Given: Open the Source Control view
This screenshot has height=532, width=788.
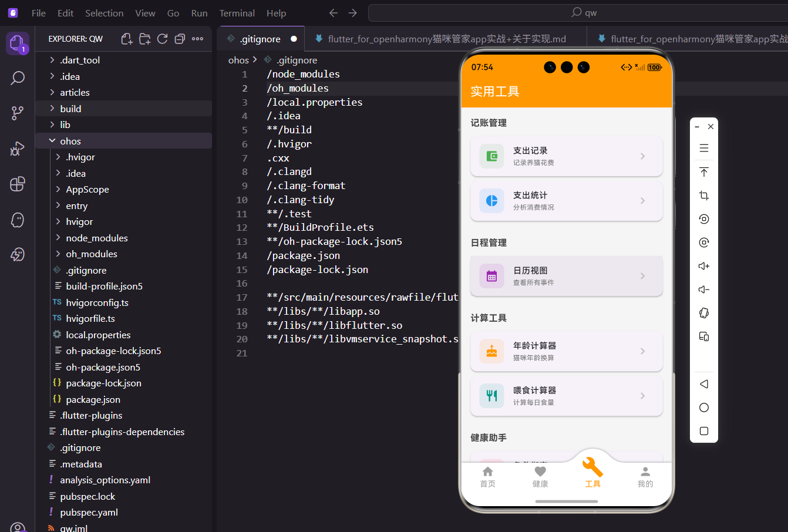Looking at the screenshot, I should pos(17,113).
